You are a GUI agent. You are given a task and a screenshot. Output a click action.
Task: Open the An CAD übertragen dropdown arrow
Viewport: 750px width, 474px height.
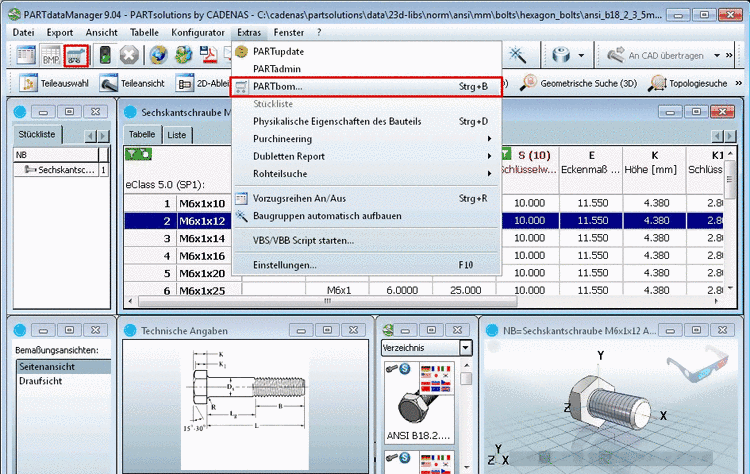coord(717,55)
